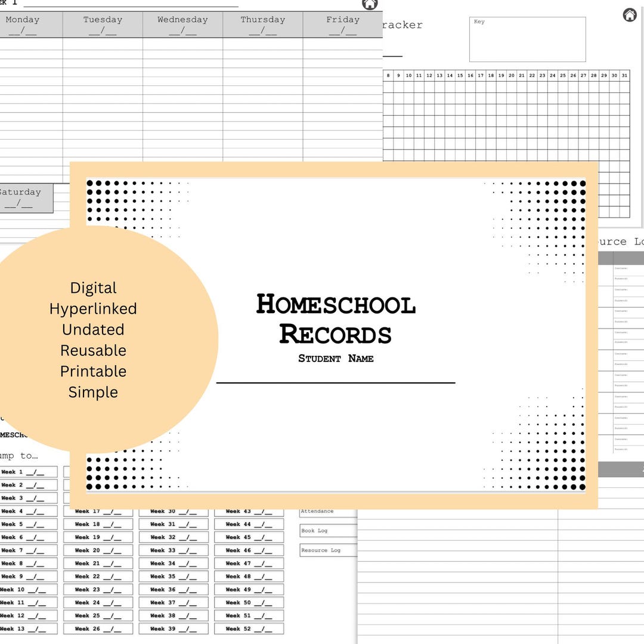This screenshot has width=644, height=644.
Task: Select the Monday column header
Action: click(22, 24)
